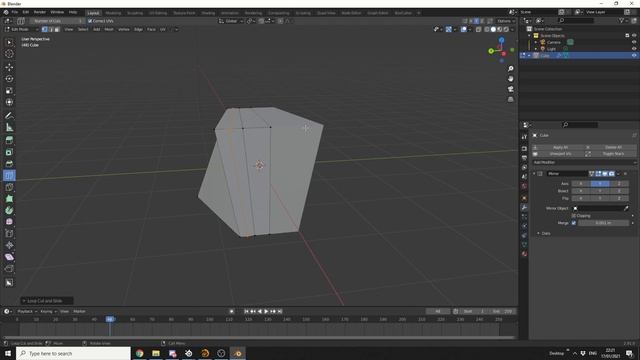Select the pink Smooth vertices tool
640x360 pixels.
9,222
